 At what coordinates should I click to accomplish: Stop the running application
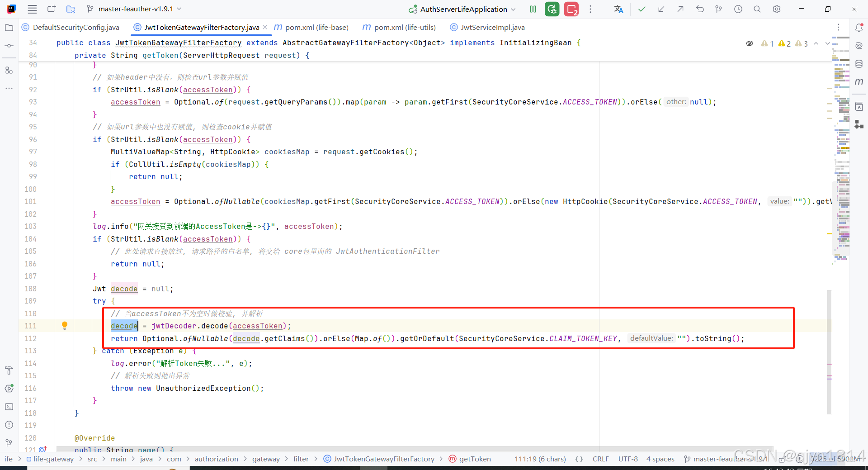tap(571, 9)
